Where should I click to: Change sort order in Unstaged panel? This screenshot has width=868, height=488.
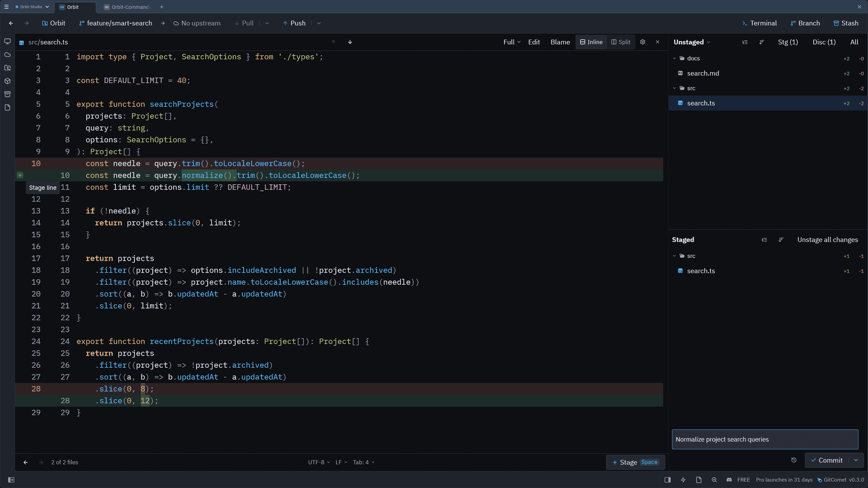tap(762, 42)
